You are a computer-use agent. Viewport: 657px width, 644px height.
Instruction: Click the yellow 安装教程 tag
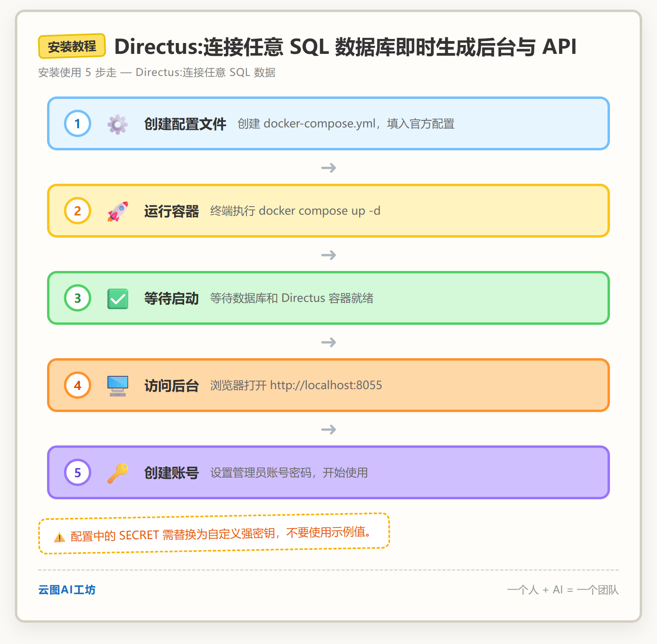tap(72, 46)
